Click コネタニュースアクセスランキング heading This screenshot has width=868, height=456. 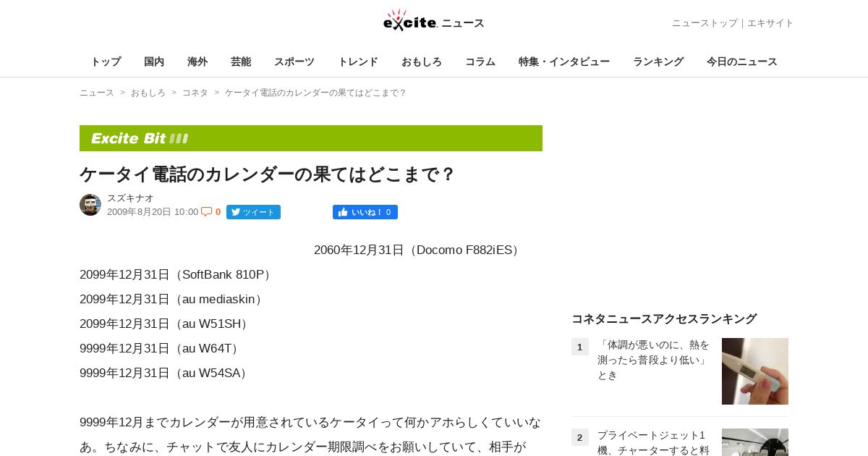point(664,318)
